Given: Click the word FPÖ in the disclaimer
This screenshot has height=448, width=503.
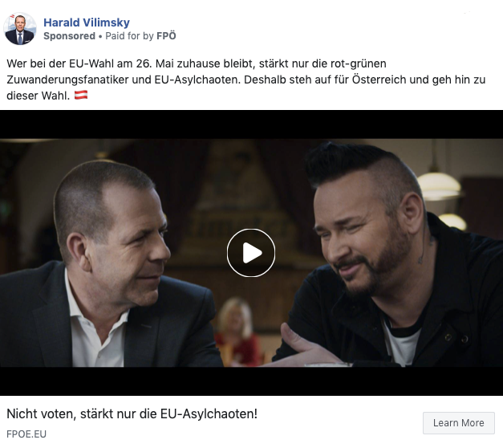Looking at the screenshot, I should tap(166, 35).
